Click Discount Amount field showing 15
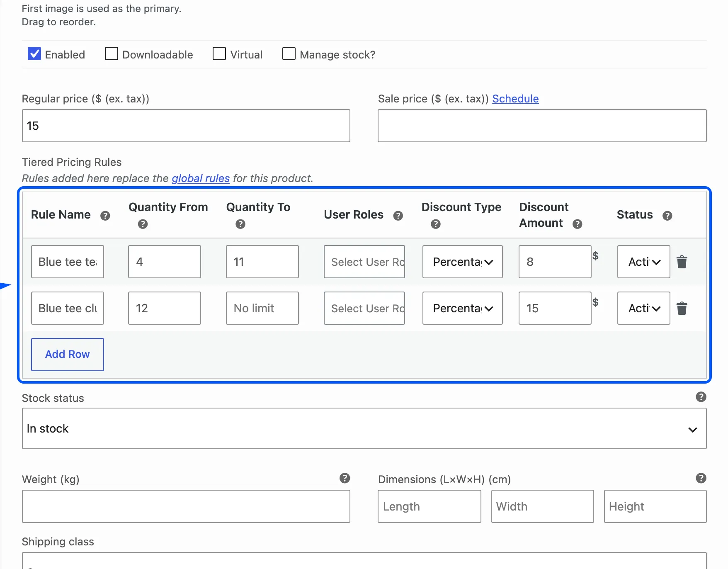 (555, 308)
